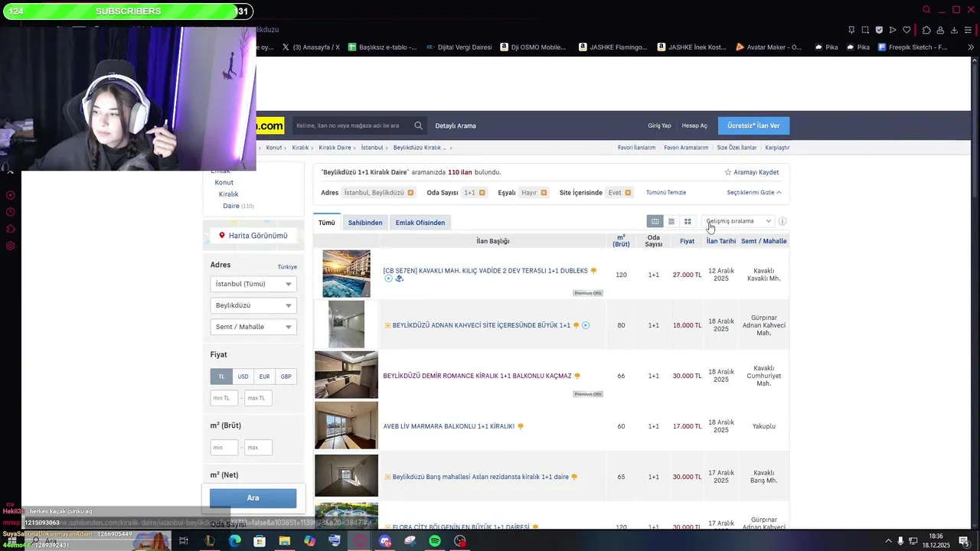Open Spotify from the Windows taskbar
This screenshot has width=980, height=551.
435,541
